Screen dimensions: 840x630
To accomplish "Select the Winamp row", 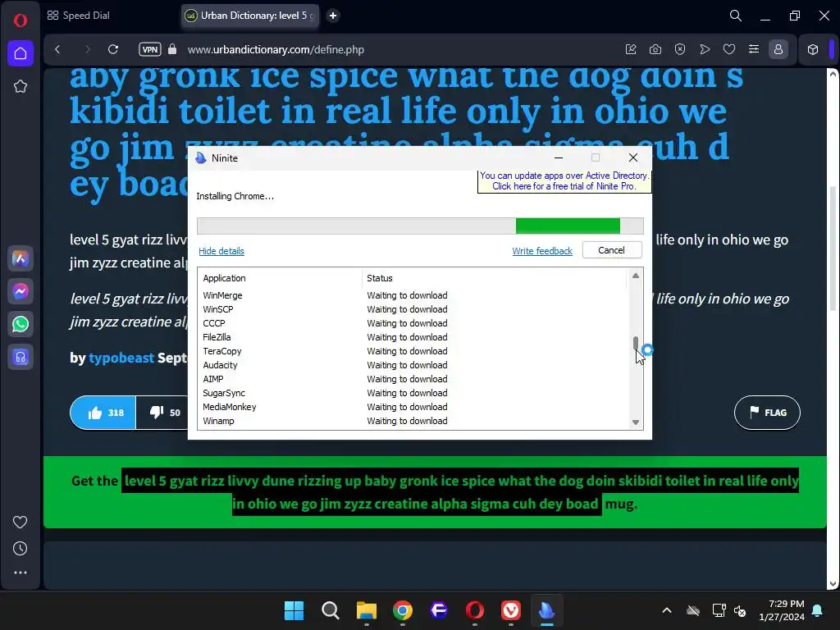I will 413,421.
